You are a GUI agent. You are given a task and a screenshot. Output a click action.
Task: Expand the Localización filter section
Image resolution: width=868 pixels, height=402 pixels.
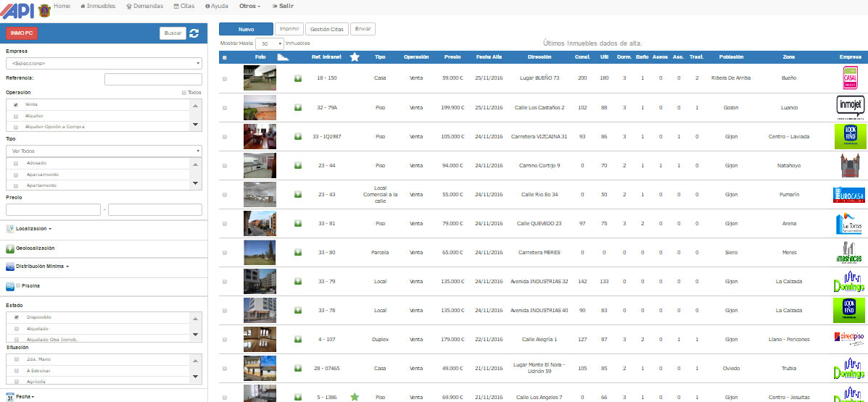(33, 229)
